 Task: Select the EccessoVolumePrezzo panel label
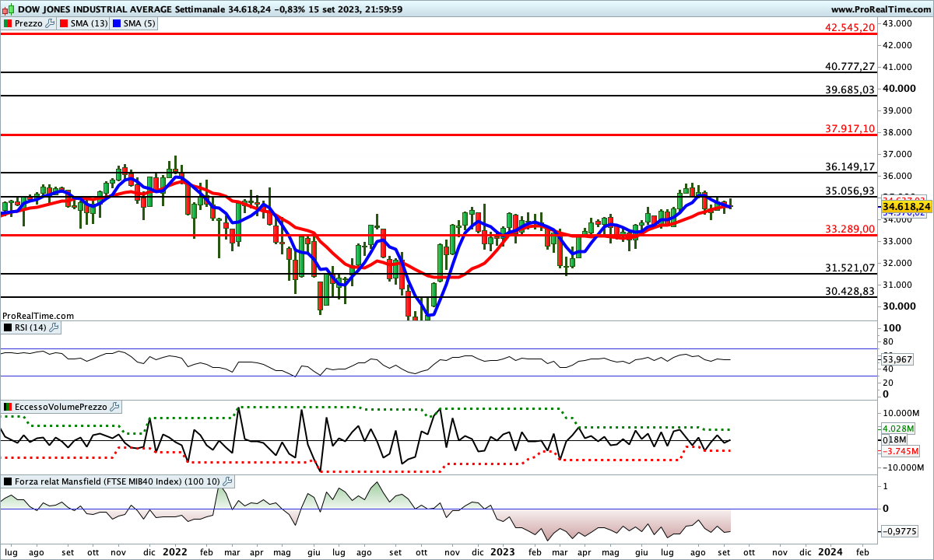tap(61, 407)
